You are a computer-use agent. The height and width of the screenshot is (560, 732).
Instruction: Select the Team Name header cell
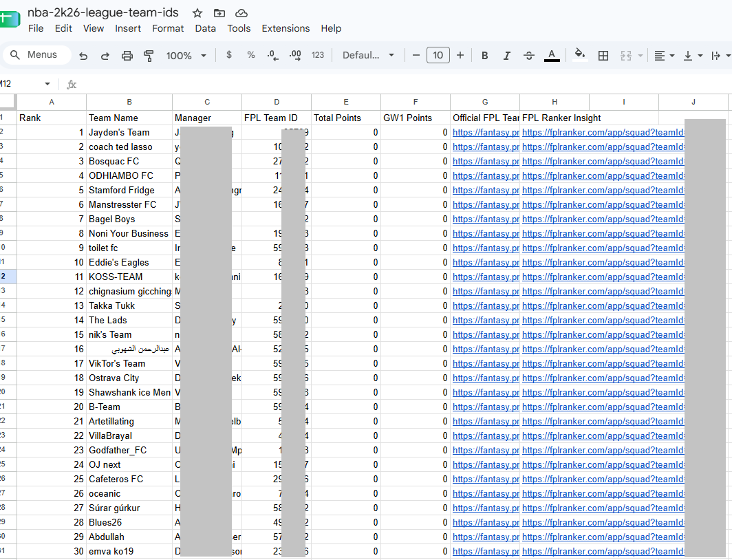129,118
